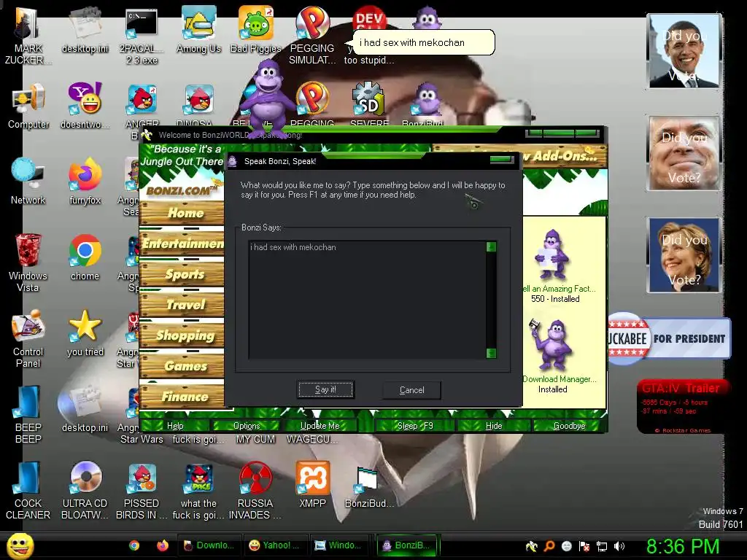Switch to Downlo taskbar window

(x=209, y=545)
